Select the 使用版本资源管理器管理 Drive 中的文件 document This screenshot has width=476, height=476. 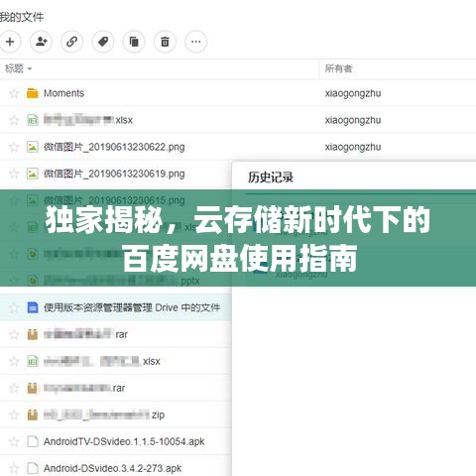(x=132, y=307)
